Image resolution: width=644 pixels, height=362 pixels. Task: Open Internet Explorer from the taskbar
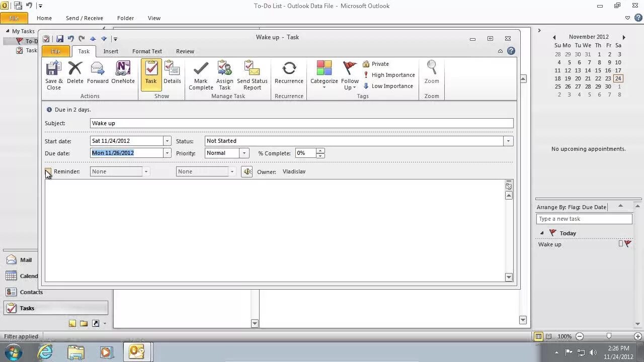[45, 352]
